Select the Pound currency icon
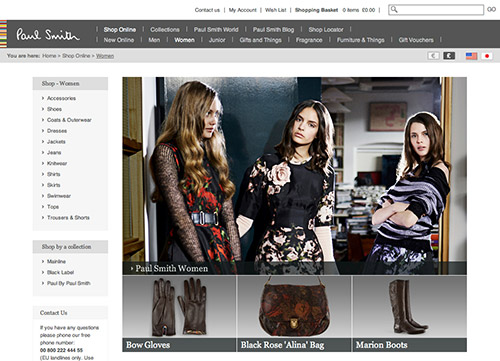Screen dimensions: 500x361 (x=449, y=56)
